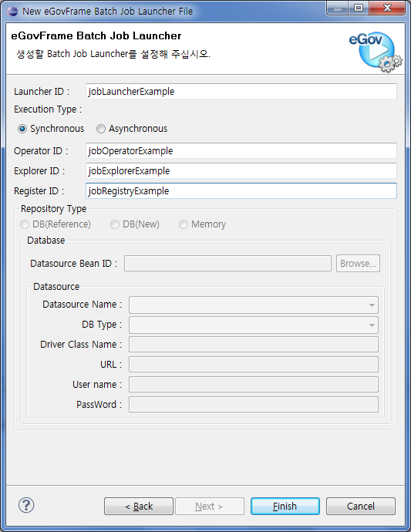Focus the Explorer ID field

click(241, 170)
